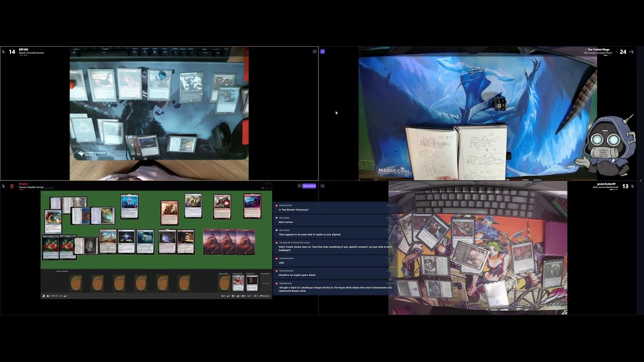Select the rightmost Mountain land card

coord(246,242)
